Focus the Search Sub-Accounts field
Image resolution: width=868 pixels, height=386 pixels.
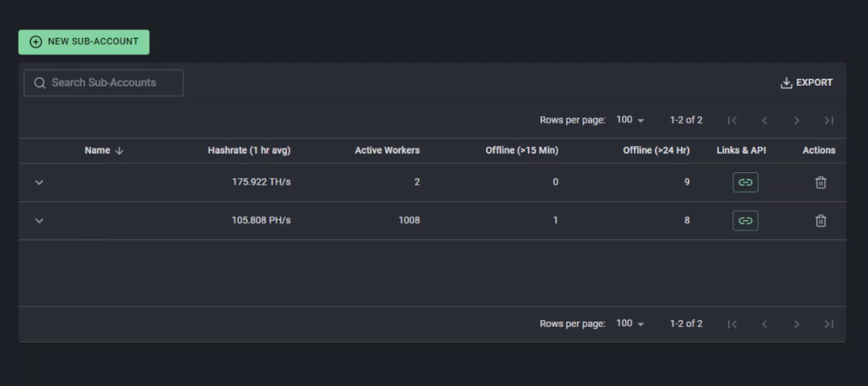[x=104, y=83]
